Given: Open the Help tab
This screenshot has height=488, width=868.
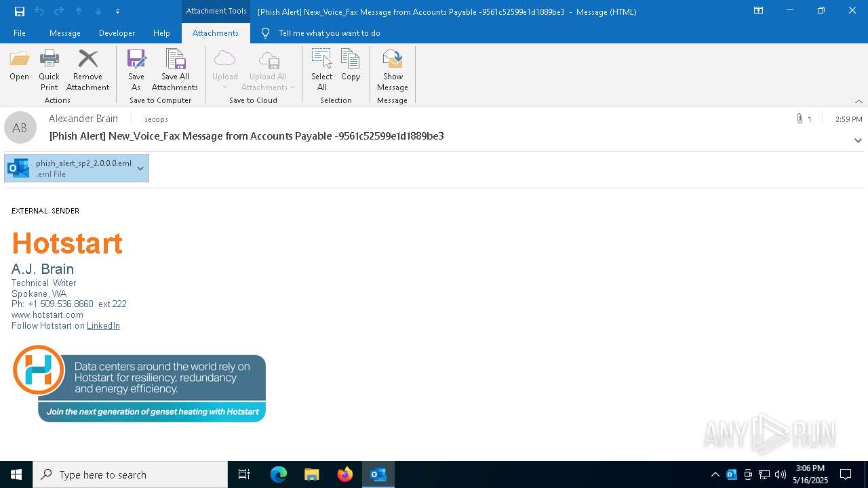Looking at the screenshot, I should (161, 33).
